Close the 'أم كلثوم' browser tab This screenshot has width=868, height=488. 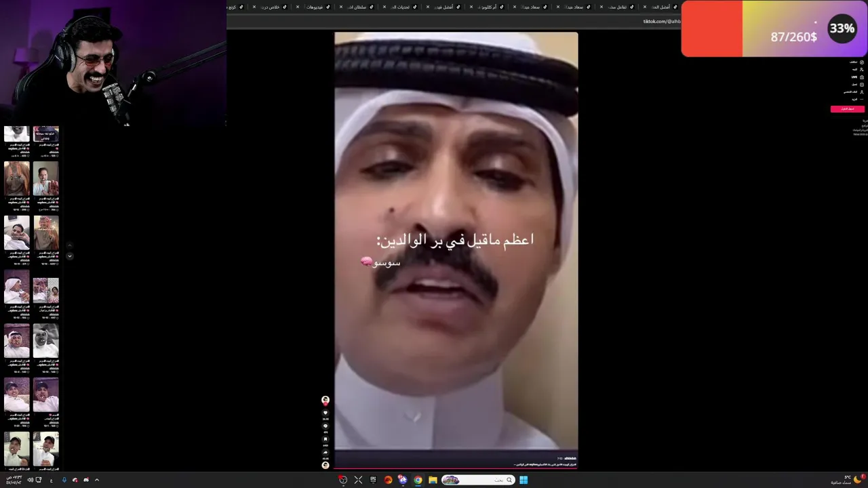(471, 7)
